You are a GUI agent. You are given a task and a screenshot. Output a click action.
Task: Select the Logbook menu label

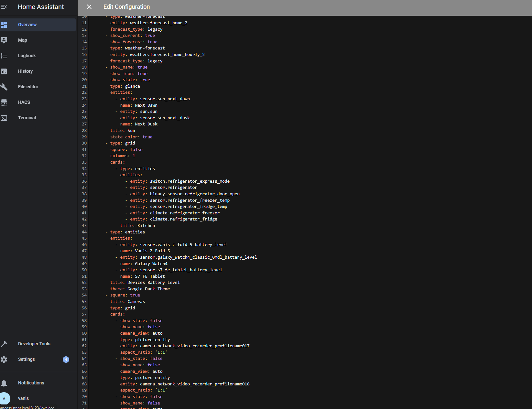click(x=27, y=56)
